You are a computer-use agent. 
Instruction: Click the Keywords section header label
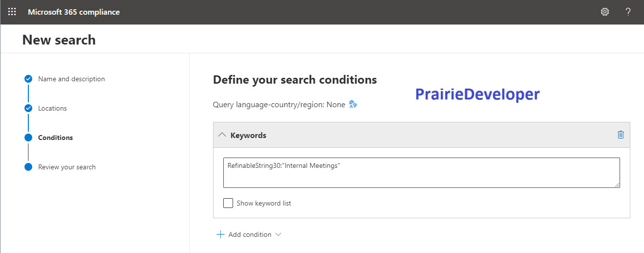click(x=248, y=135)
